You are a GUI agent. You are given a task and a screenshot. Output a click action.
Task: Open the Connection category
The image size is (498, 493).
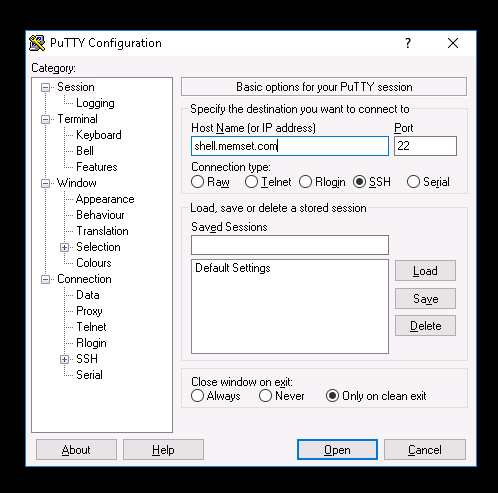tap(84, 279)
